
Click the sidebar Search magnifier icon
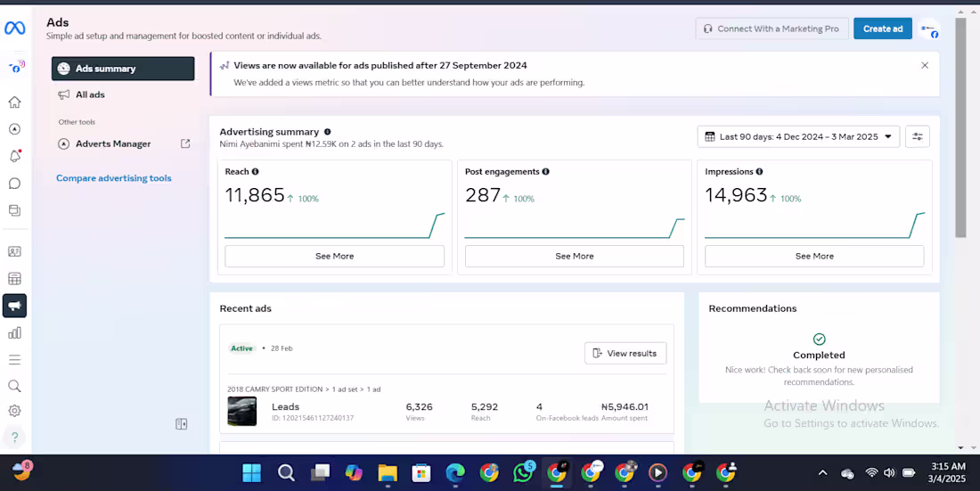pos(14,386)
